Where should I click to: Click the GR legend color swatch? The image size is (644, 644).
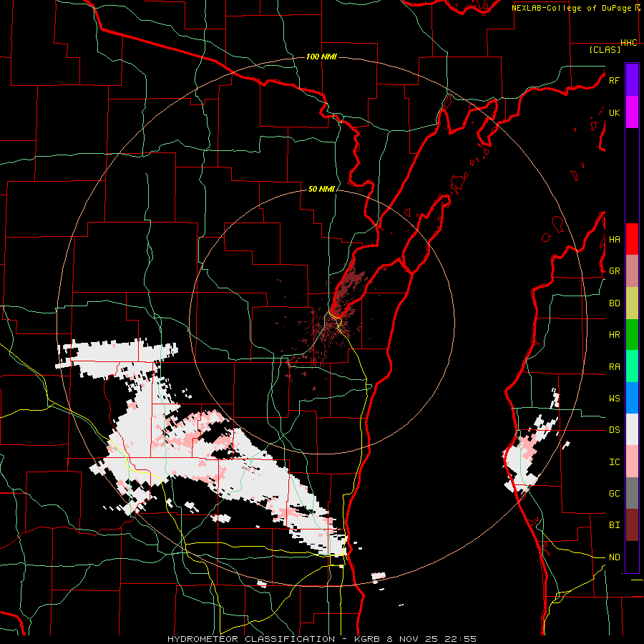point(632,271)
